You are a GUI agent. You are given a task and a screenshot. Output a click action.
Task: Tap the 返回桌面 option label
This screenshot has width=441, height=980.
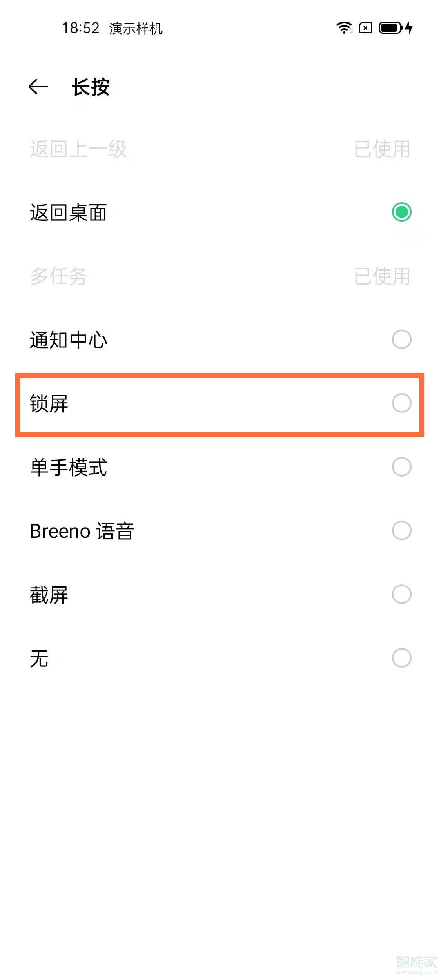pyautogui.click(x=69, y=213)
